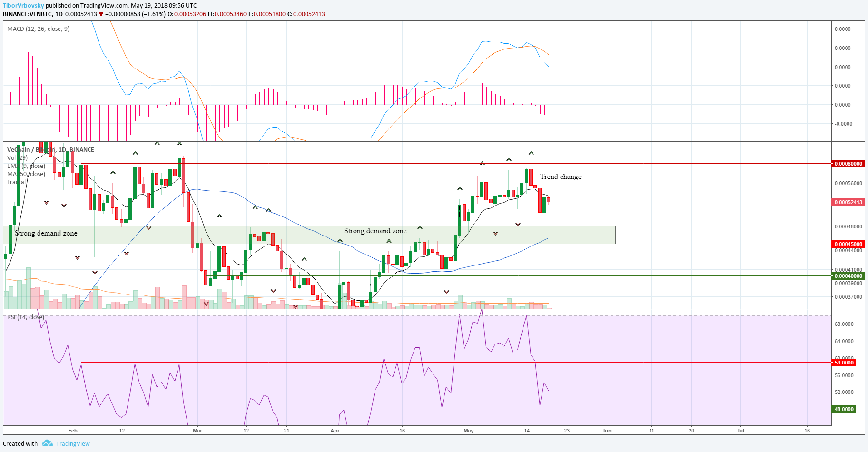Screen dimensions: 868x452
Task: Click the 64.0000 RSI axis value
Action: pyautogui.click(x=844, y=341)
